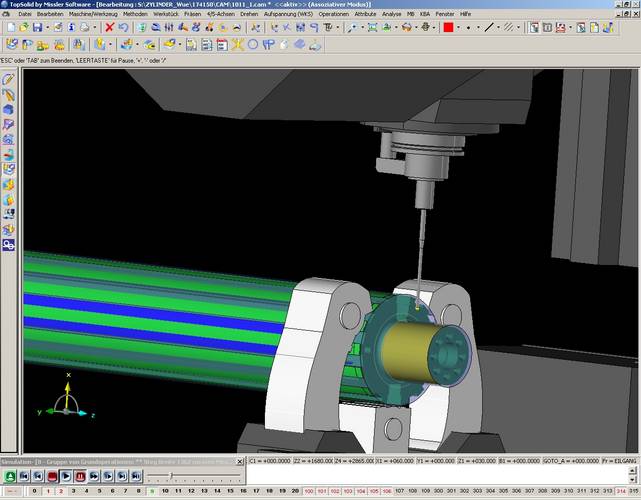
Task: Click the red color swatch in toolbar
Action: click(448, 27)
